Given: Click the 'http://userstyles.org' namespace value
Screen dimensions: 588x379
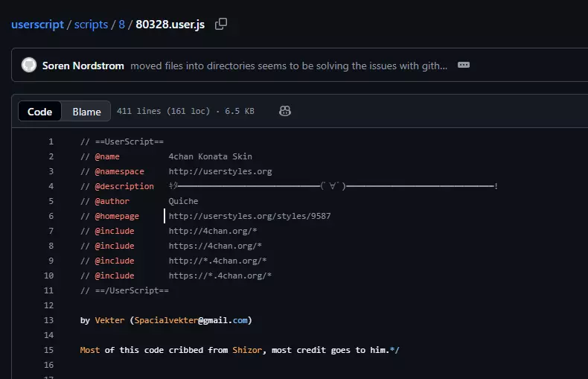Looking at the screenshot, I should 220,171.
